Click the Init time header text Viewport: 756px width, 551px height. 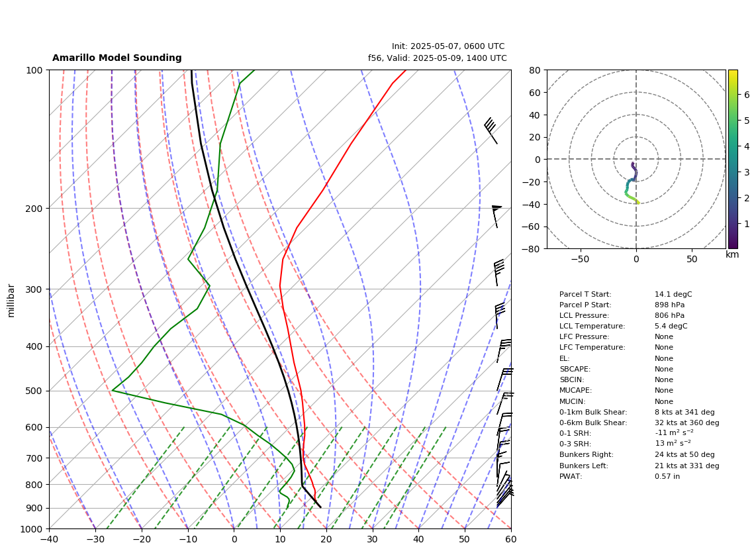(448, 46)
